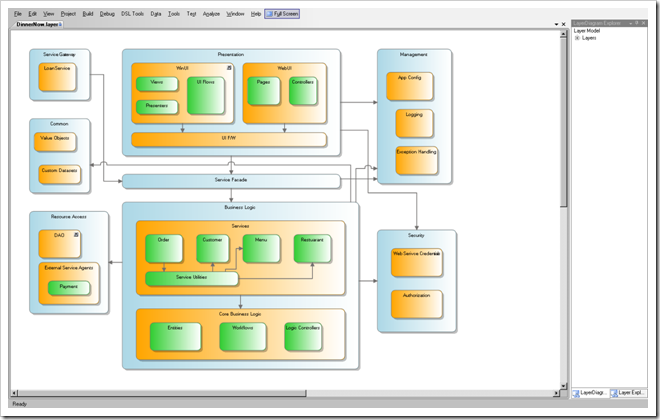
Task: Pin the LayerDiagram Explorer panel
Action: (x=637, y=23)
